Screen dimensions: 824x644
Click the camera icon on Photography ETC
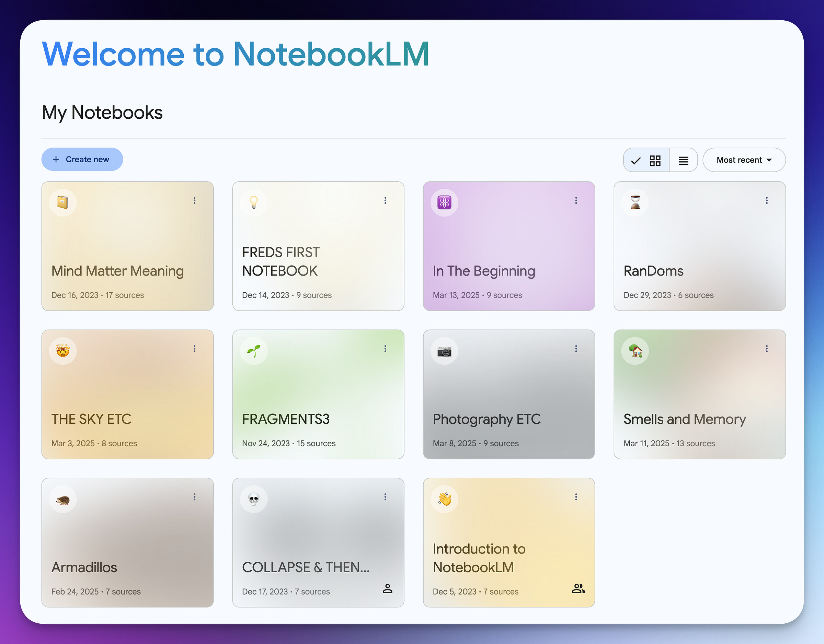click(x=445, y=351)
